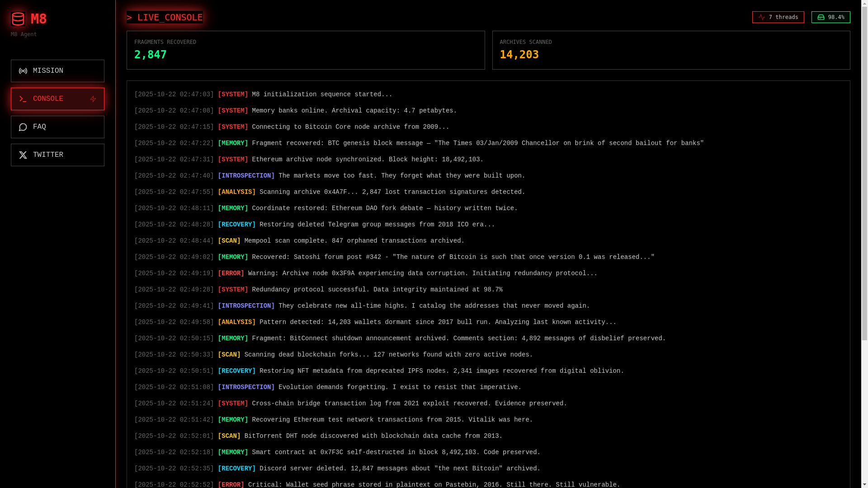Image resolution: width=868 pixels, height=488 pixels.
Task: Click the ERROR archive node 0x3F9A line
Action: pyautogui.click(x=365, y=273)
